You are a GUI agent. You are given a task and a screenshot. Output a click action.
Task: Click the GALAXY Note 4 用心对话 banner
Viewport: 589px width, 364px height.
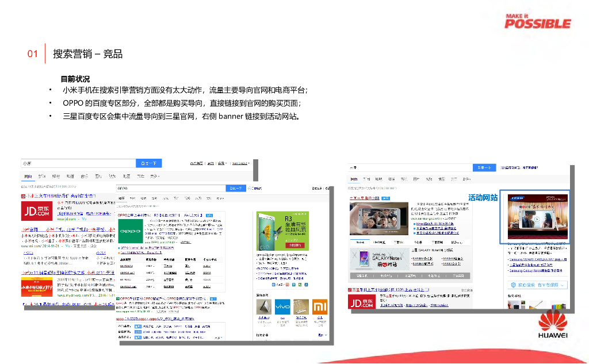pos(380,259)
